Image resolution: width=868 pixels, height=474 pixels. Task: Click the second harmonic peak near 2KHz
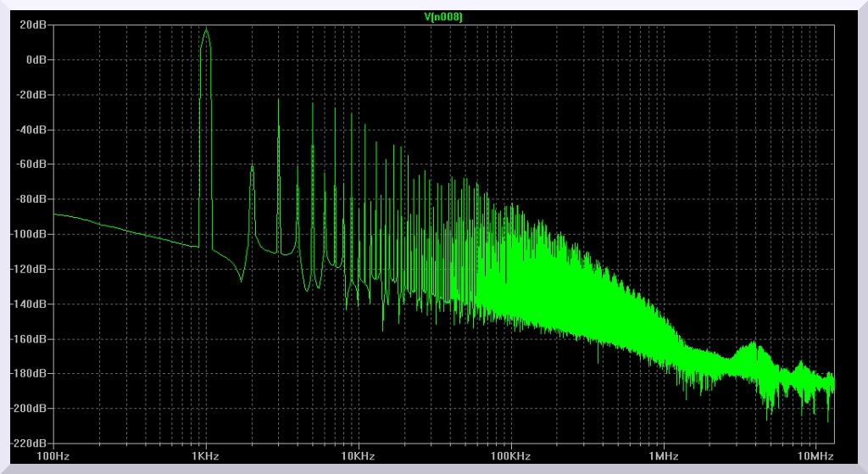(x=252, y=166)
